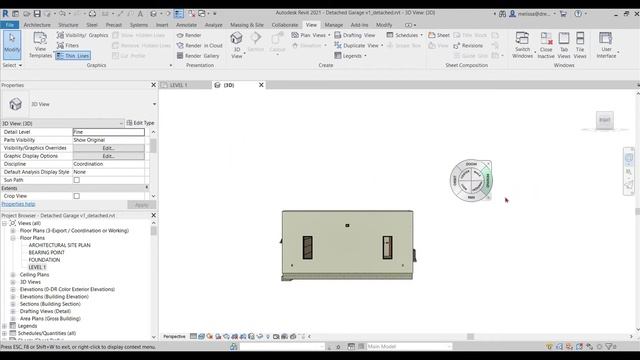Open the Revisions tool

point(468,45)
